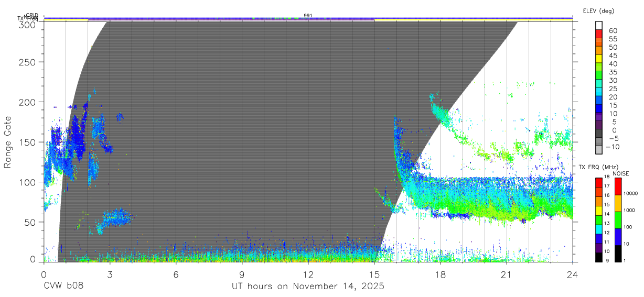Click the 11 label on TX FRQ colorbar
644x297 pixels.
tap(607, 242)
